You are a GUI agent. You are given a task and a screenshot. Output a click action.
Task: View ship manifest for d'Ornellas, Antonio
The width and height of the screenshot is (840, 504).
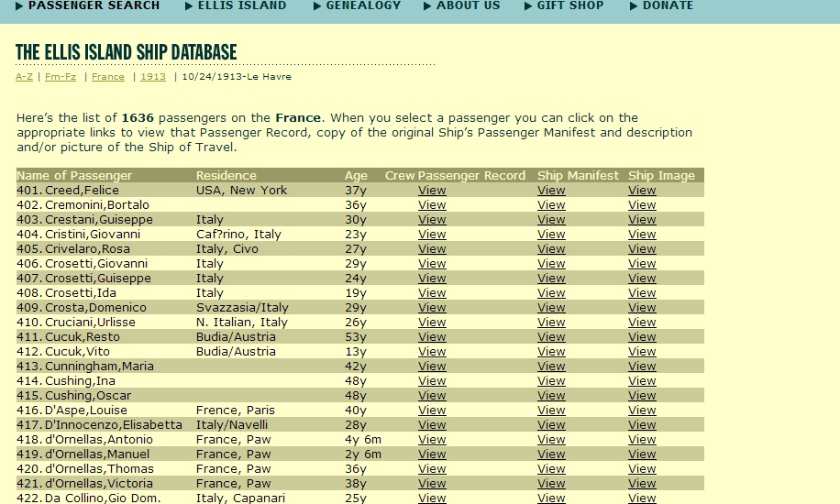click(551, 439)
